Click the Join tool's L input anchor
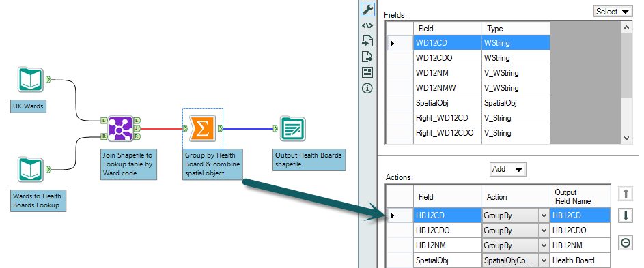 click(103, 121)
